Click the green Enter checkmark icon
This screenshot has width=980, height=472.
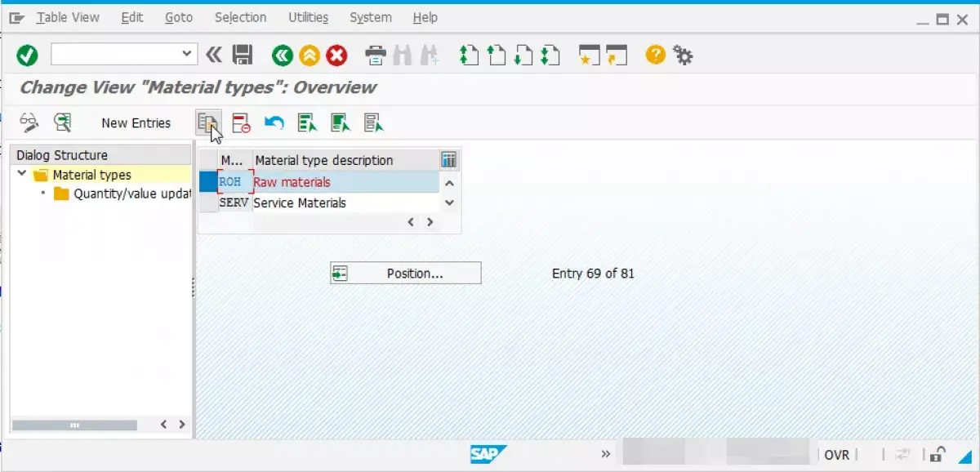(28, 56)
